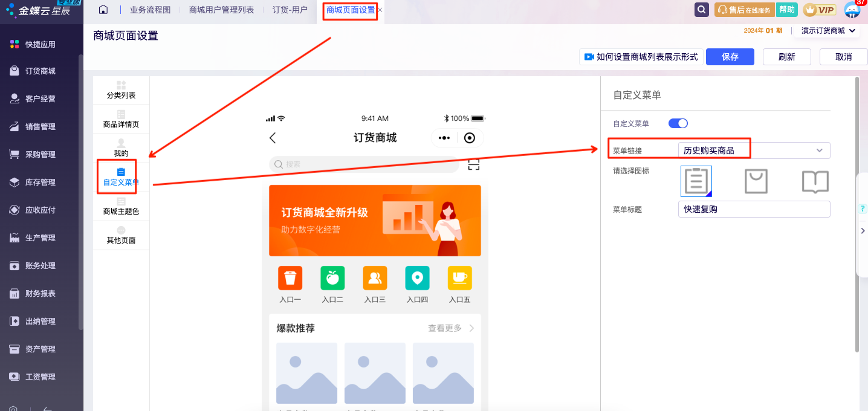Image resolution: width=868 pixels, height=411 pixels.
Task: Click the accounting period 2024年 01 期
Action: (763, 31)
